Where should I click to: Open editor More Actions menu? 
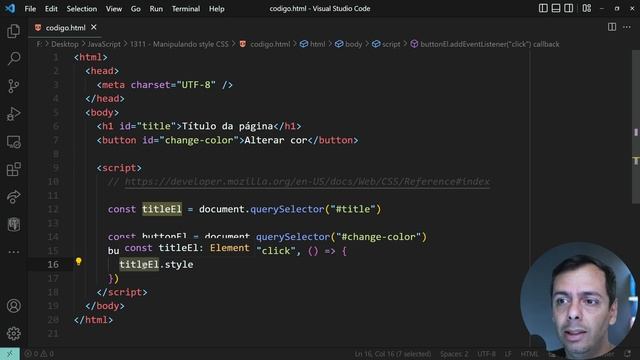point(627,27)
